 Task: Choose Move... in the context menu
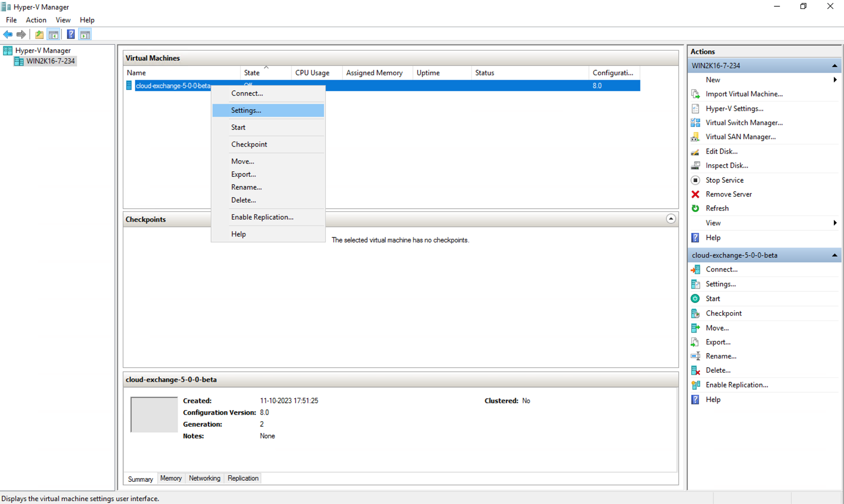pyautogui.click(x=268, y=161)
